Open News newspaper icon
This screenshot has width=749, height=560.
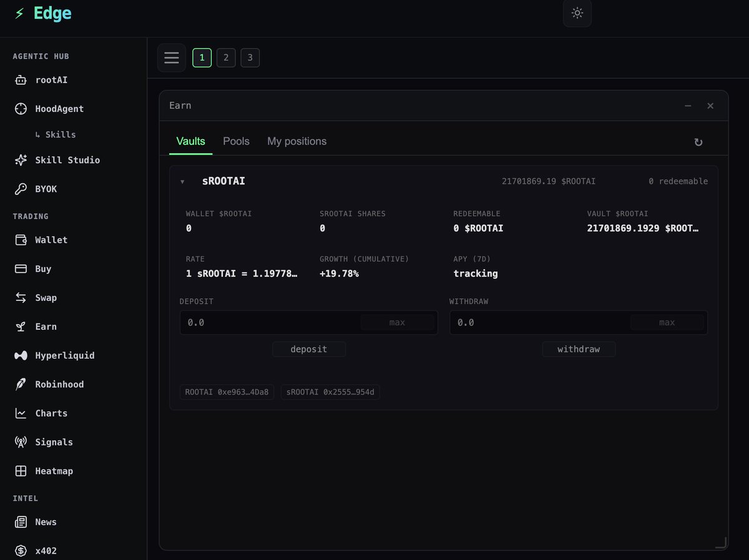click(21, 522)
